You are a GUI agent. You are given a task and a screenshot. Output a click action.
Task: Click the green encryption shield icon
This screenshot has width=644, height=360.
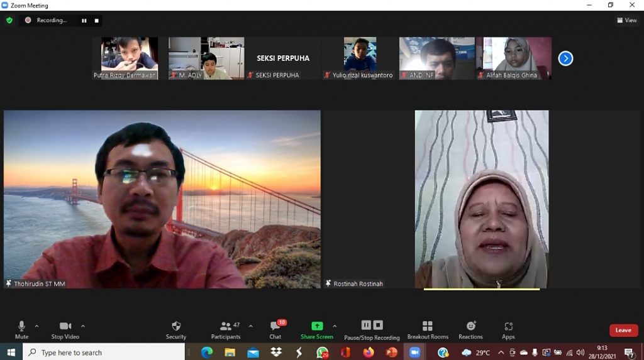pos(9,20)
